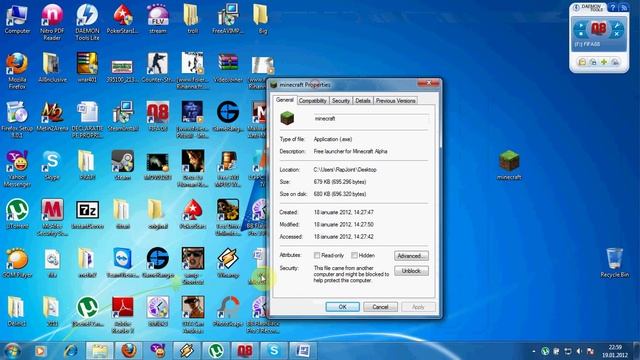Show hidden system tray icons
This screenshot has height=360, width=640.
pyautogui.click(x=533, y=351)
